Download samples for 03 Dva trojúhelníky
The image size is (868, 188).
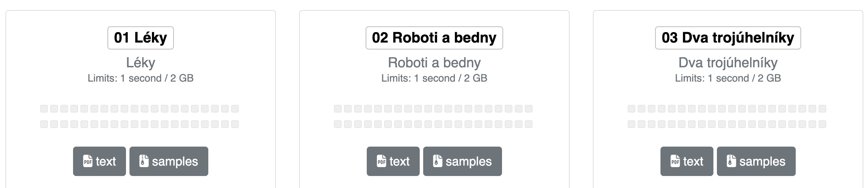[756, 161]
